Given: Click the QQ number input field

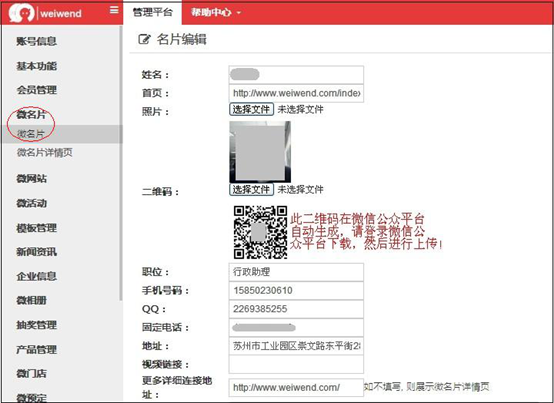Looking at the screenshot, I should click(296, 309).
